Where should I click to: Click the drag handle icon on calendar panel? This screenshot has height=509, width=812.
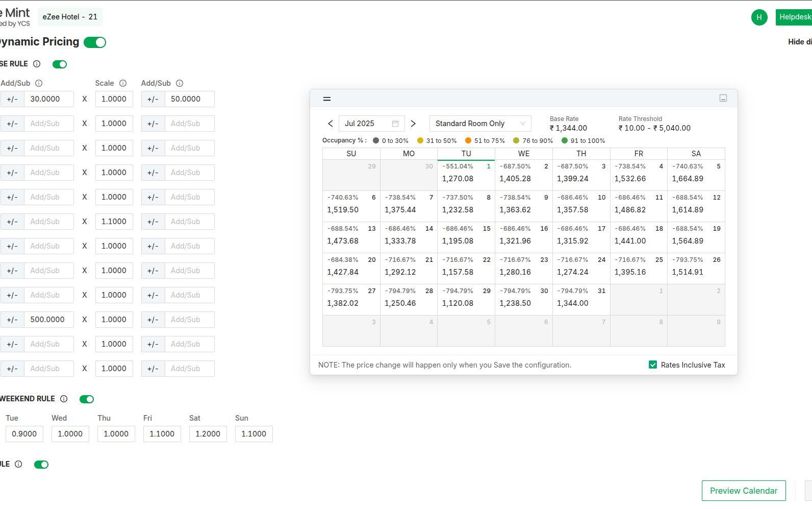coord(327,99)
